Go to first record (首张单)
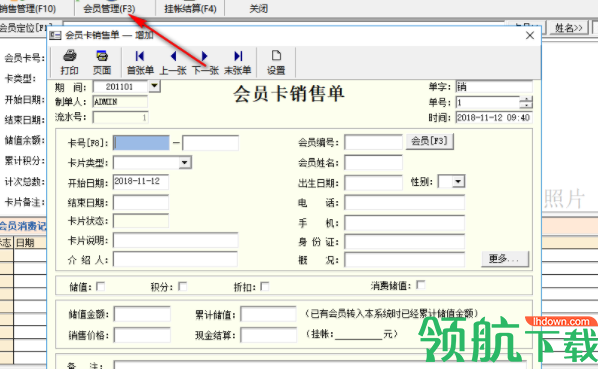598x369 pixels. pos(140,62)
